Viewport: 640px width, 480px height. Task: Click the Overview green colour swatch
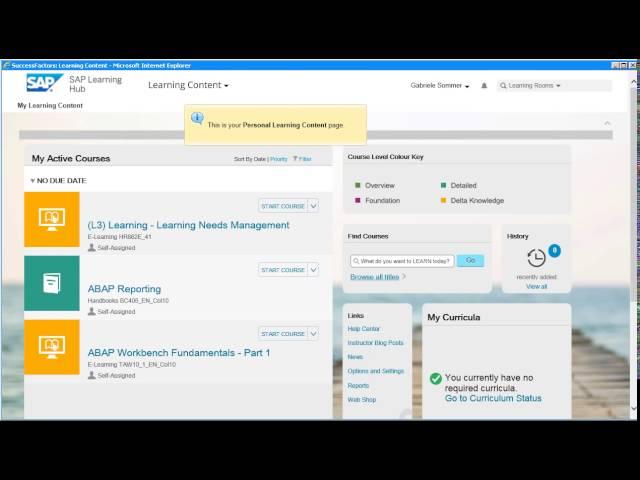tap(358, 185)
